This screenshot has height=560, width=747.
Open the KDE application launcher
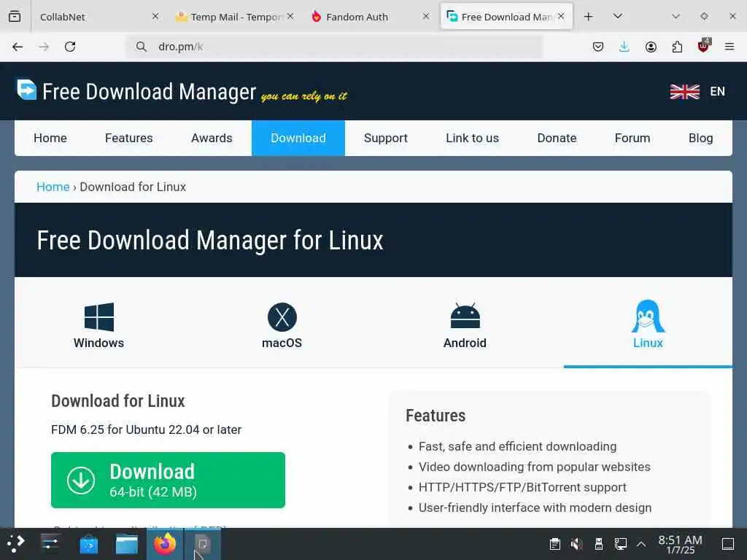click(15, 543)
